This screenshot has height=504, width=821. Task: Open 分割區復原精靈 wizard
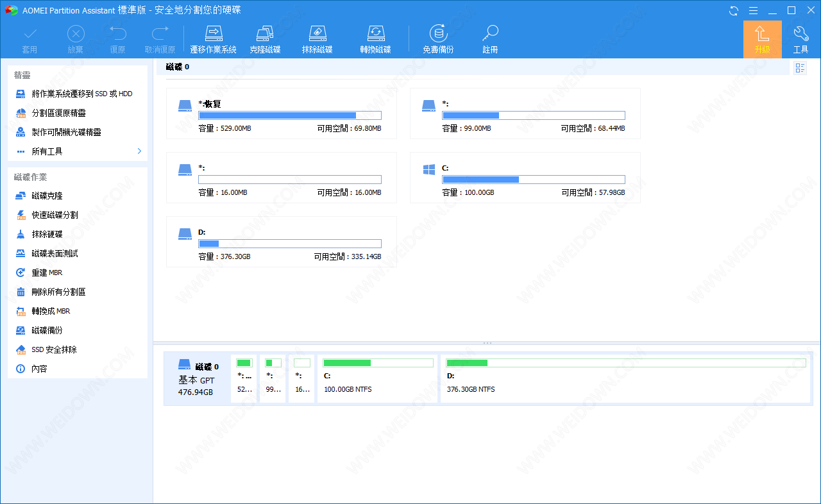click(78, 113)
